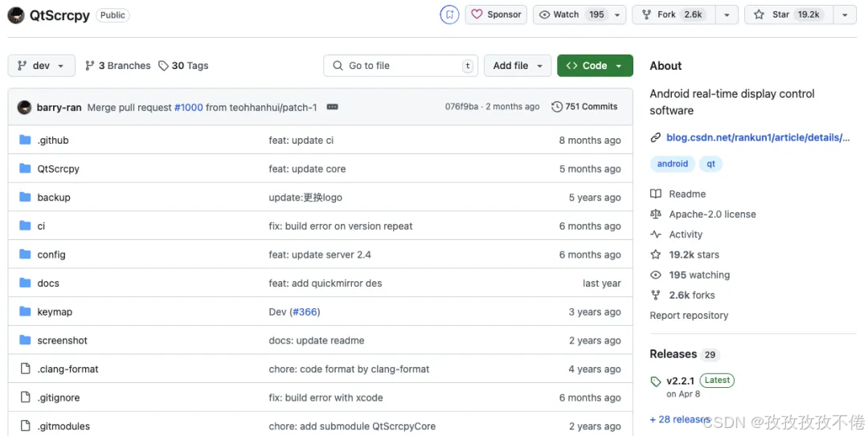Screen dimensions: 868x436
Task: Open the Star lists dropdown arrow
Action: (845, 15)
